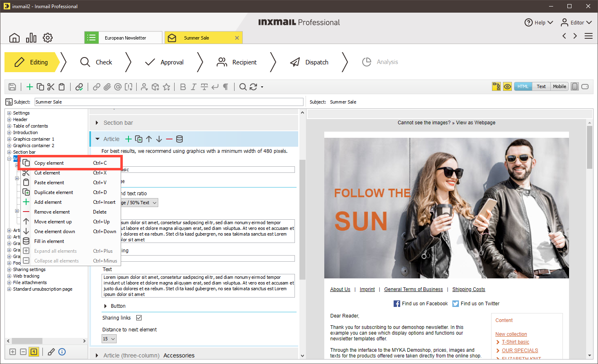
Task: Click the refresh preview icon
Action: [x=253, y=87]
